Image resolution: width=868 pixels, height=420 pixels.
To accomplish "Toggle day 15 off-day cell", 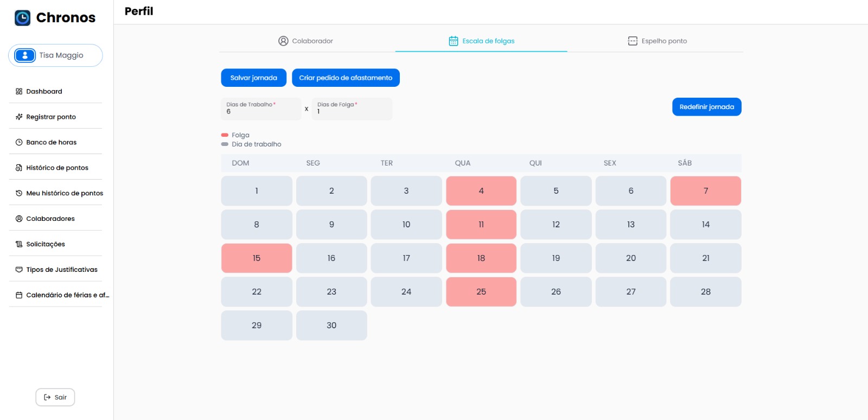I will point(257,258).
